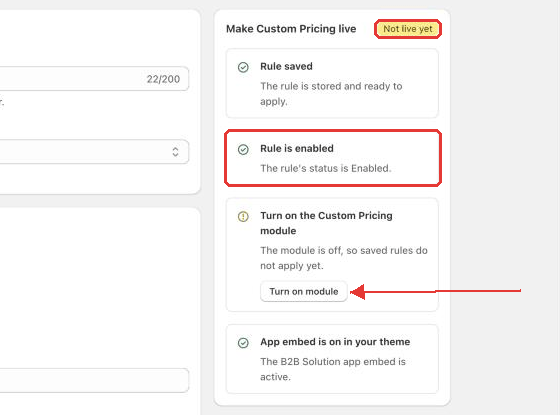Click the text 'The B2B Solution app embed is active.'
Viewport: 560px width, 415px height.
(333, 369)
